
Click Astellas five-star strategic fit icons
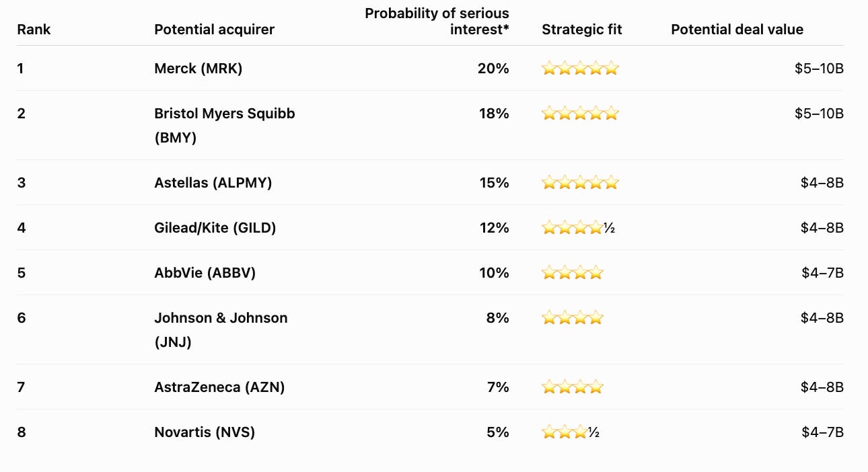click(x=580, y=182)
